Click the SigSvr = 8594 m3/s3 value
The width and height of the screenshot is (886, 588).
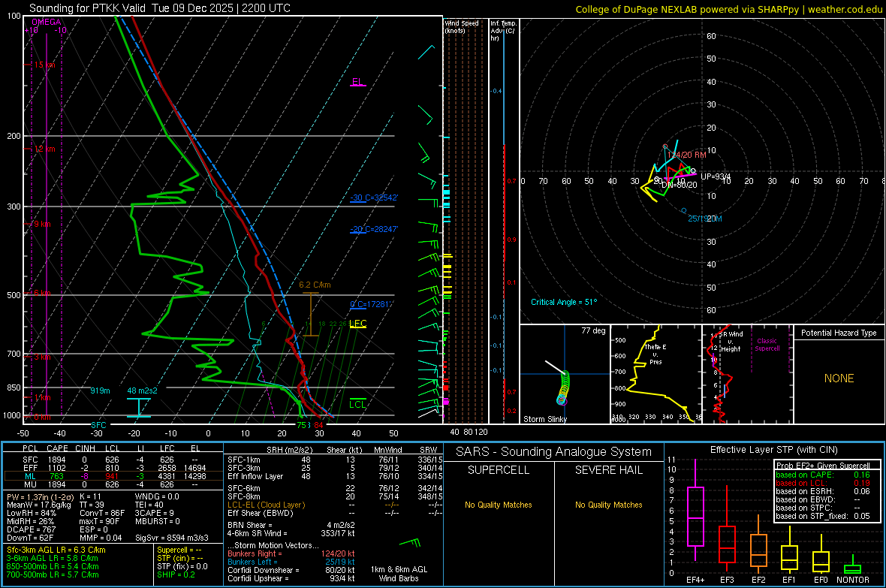tap(172, 538)
